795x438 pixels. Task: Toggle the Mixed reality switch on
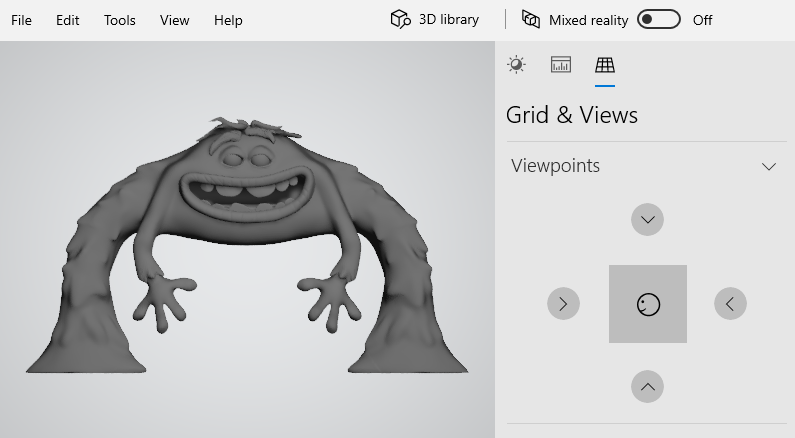pyautogui.click(x=659, y=19)
